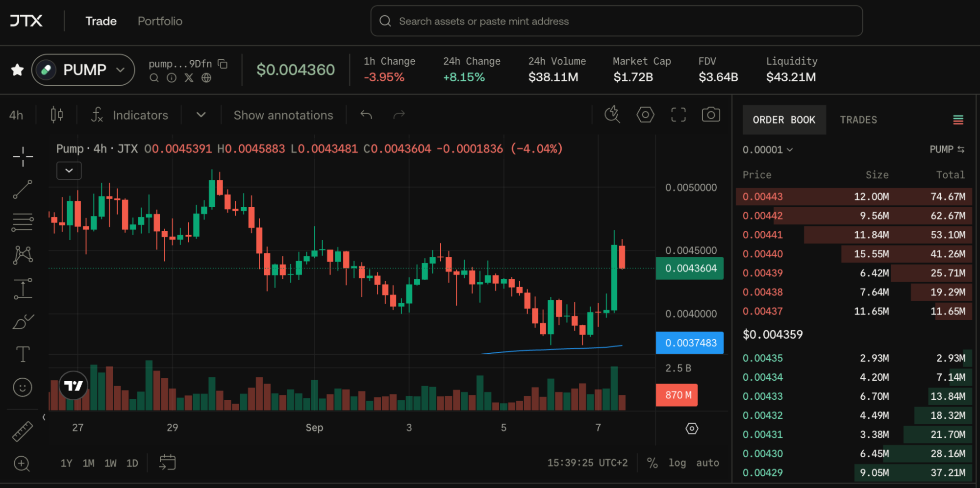Select the pattern drawing tool
The height and width of the screenshot is (488, 980).
(x=23, y=255)
